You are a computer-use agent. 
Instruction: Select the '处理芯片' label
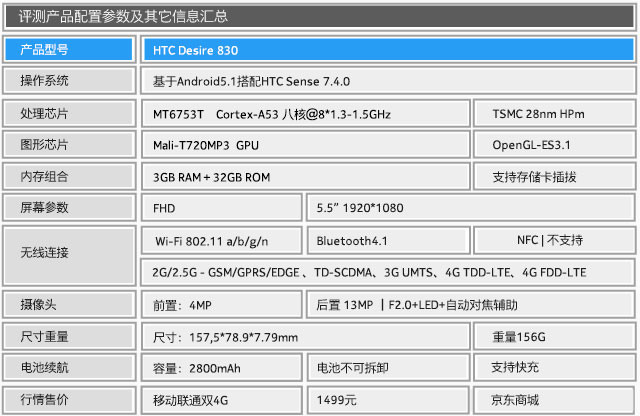(69, 113)
